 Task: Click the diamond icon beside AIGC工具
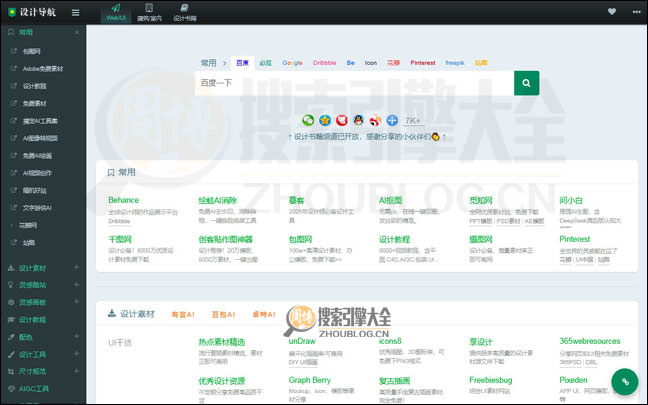pyautogui.click(x=11, y=388)
